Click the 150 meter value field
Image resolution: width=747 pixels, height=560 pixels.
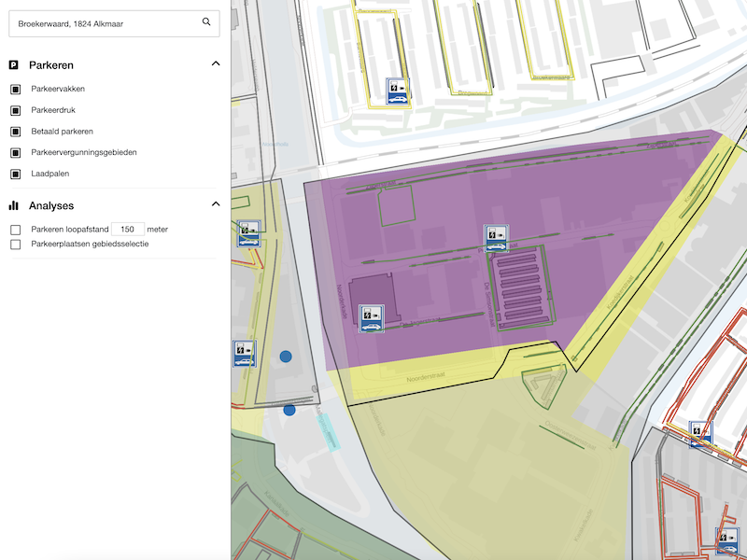click(x=129, y=227)
